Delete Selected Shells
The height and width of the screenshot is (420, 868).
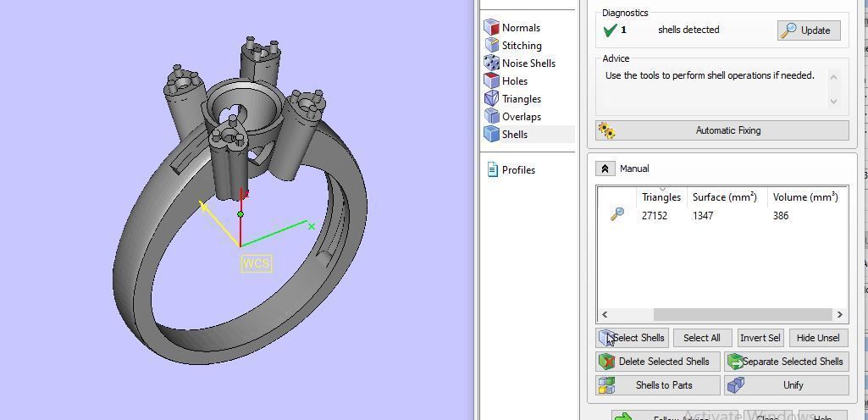tap(658, 362)
